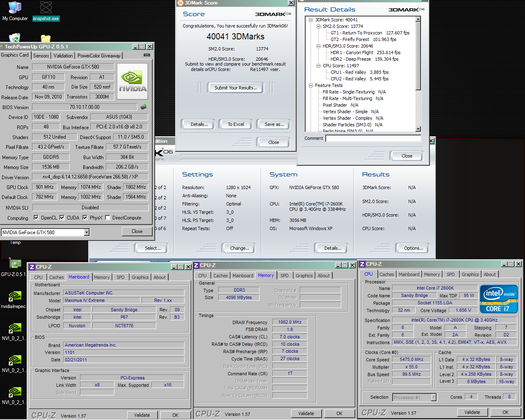
Task: Click the BIOS version 70.10.17.00.00 field
Action: point(84,107)
